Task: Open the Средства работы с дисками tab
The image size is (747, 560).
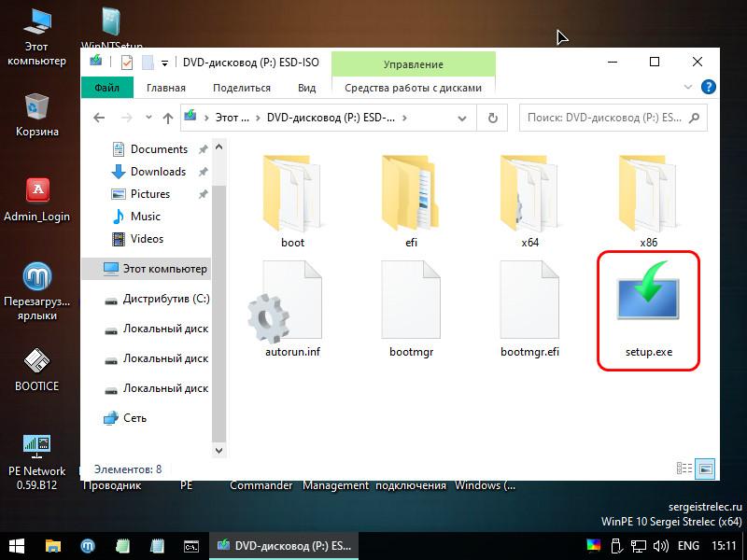Action: point(413,88)
